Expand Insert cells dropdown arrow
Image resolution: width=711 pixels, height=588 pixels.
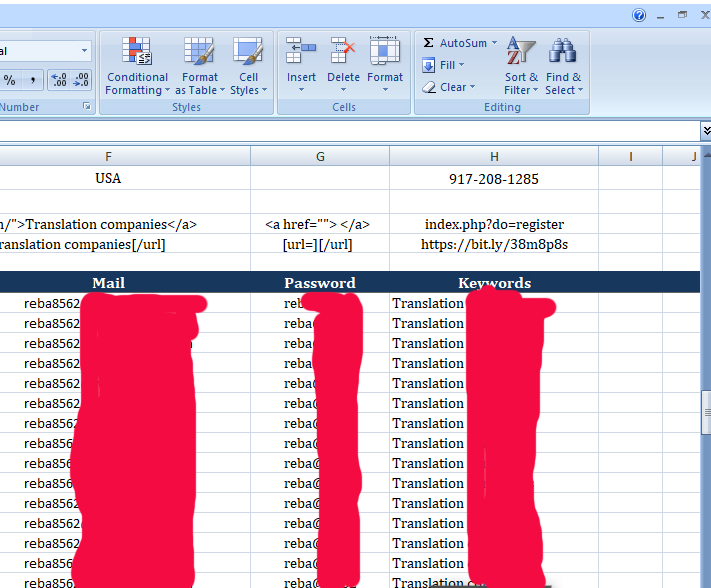[x=301, y=90]
